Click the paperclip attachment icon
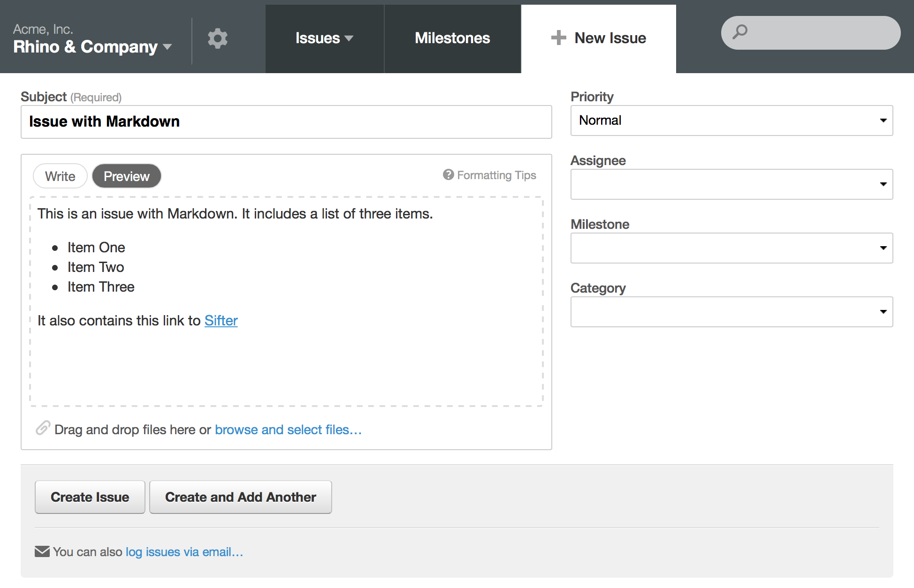Screen dimensions: 914x588 click(43, 428)
